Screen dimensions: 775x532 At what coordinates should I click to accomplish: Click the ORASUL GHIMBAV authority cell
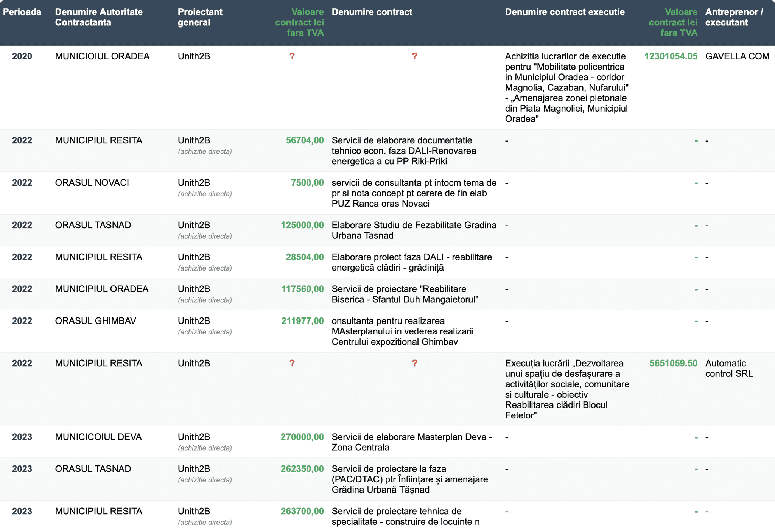tap(95, 321)
